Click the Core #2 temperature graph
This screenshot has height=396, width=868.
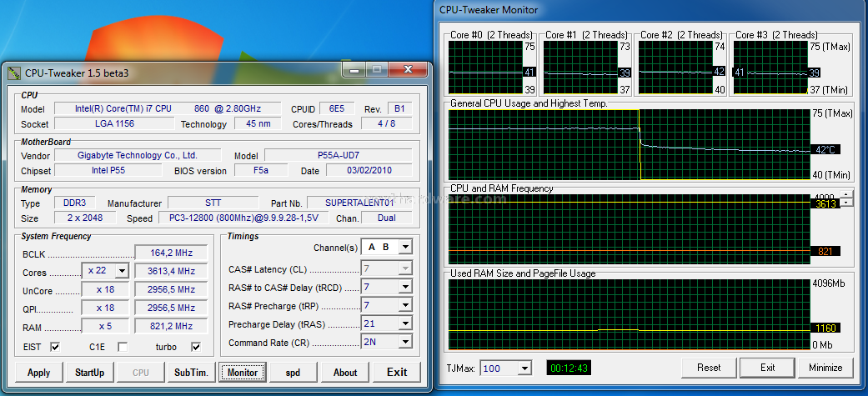click(675, 67)
